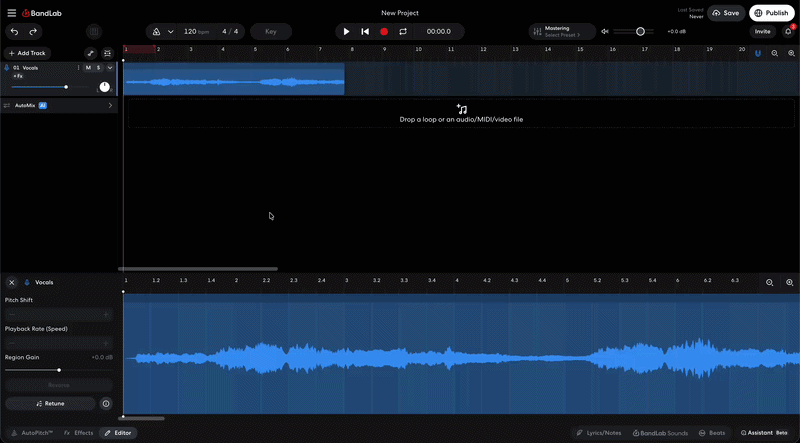Open the Mastering preset selector

tap(562, 32)
